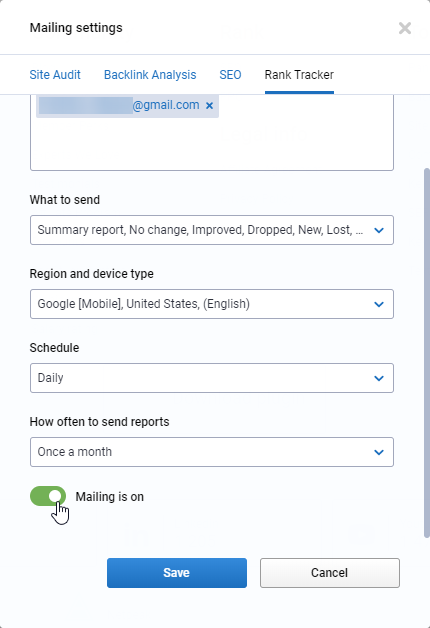Select the SEO tab
This screenshot has height=628, width=430.
coord(230,74)
